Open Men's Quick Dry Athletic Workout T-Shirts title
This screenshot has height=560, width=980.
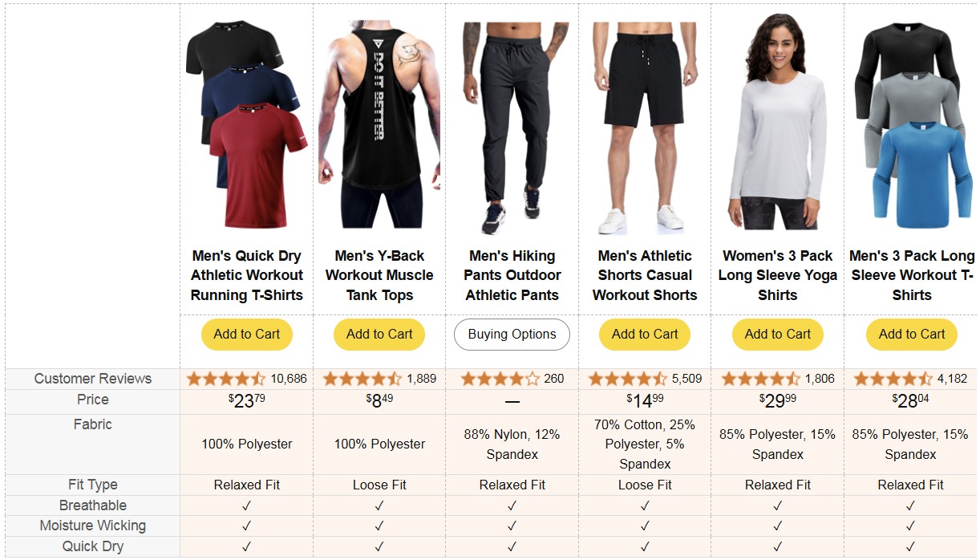click(x=247, y=275)
